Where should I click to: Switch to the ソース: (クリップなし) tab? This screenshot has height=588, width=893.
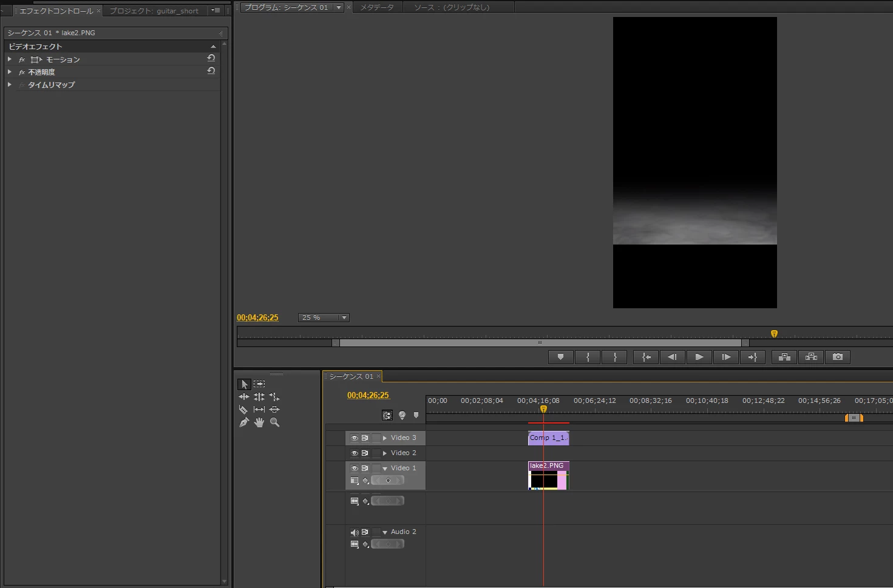[x=452, y=7]
